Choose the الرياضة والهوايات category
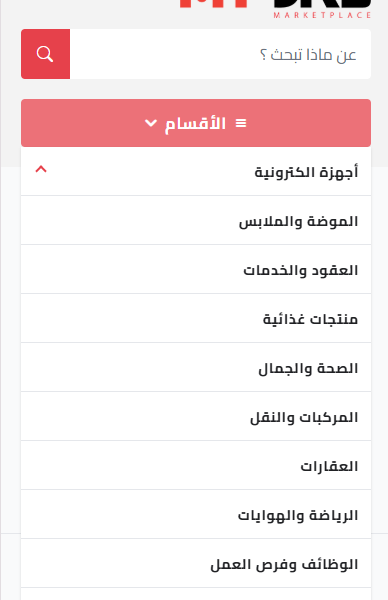This screenshot has height=600, width=388. pos(196,514)
